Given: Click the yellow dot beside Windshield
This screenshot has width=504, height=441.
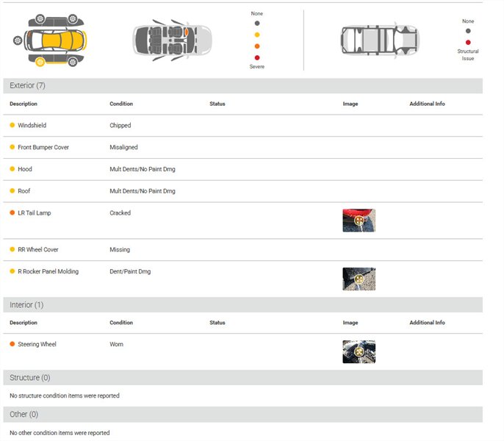Looking at the screenshot, I should coord(12,126).
